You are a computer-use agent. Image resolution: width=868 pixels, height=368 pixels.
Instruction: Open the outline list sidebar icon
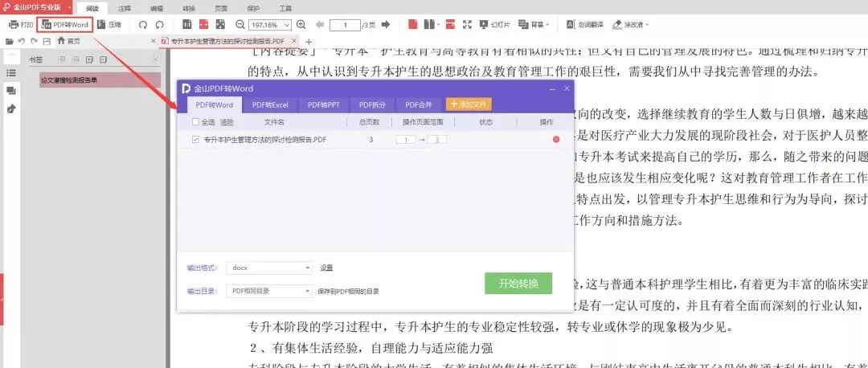pyautogui.click(x=10, y=72)
